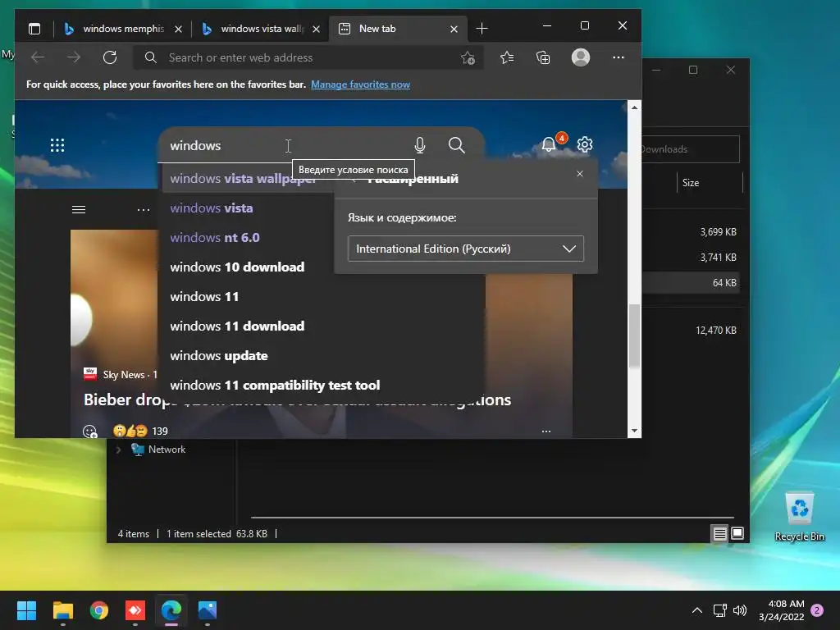The height and width of the screenshot is (630, 840).
Task: Open the Favorites list icon
Action: (x=507, y=57)
